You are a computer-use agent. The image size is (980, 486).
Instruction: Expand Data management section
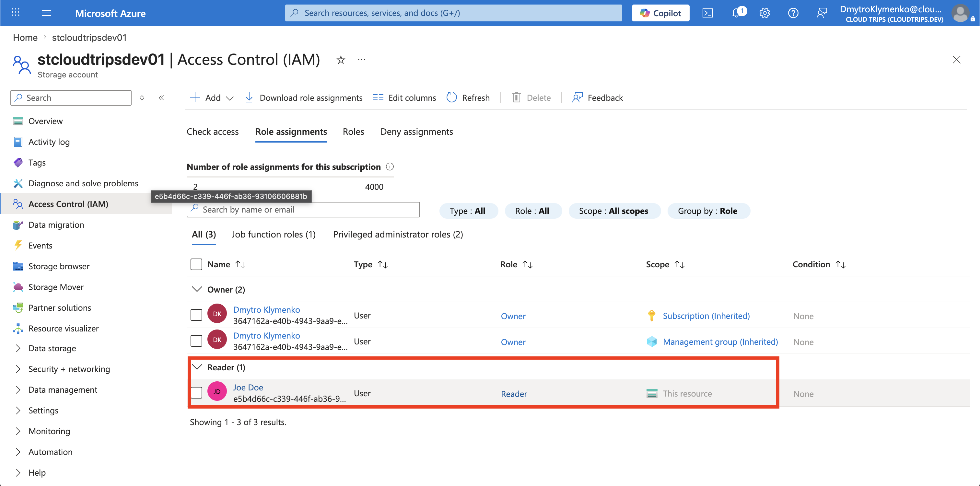pyautogui.click(x=18, y=389)
